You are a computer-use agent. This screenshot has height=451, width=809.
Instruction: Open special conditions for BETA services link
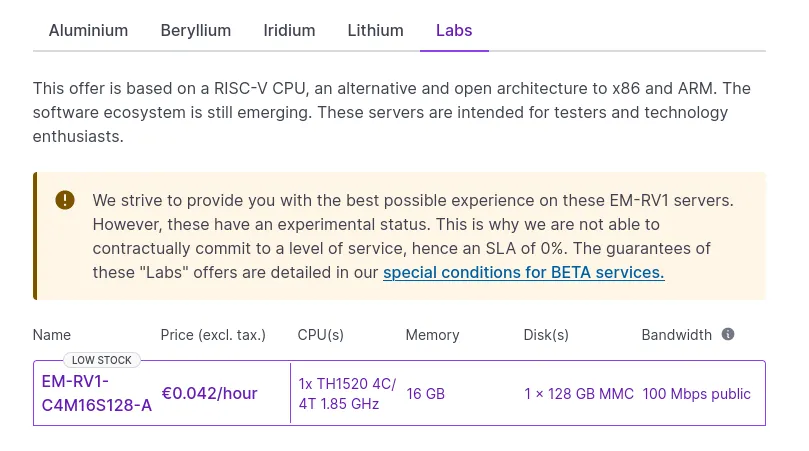[524, 272]
